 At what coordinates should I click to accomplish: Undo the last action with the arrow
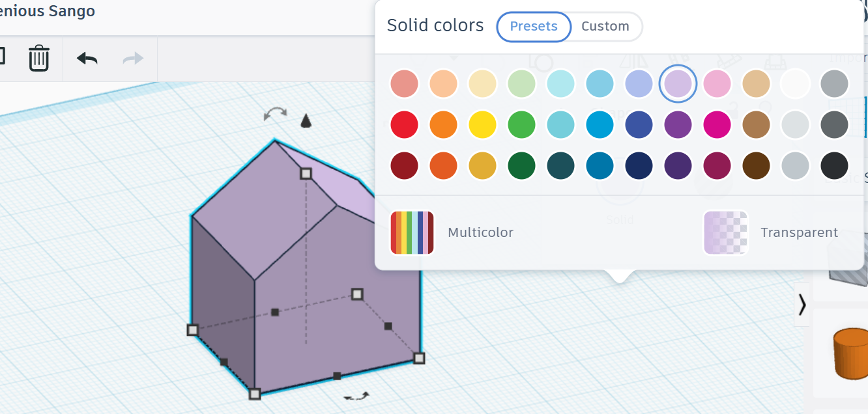pos(87,59)
